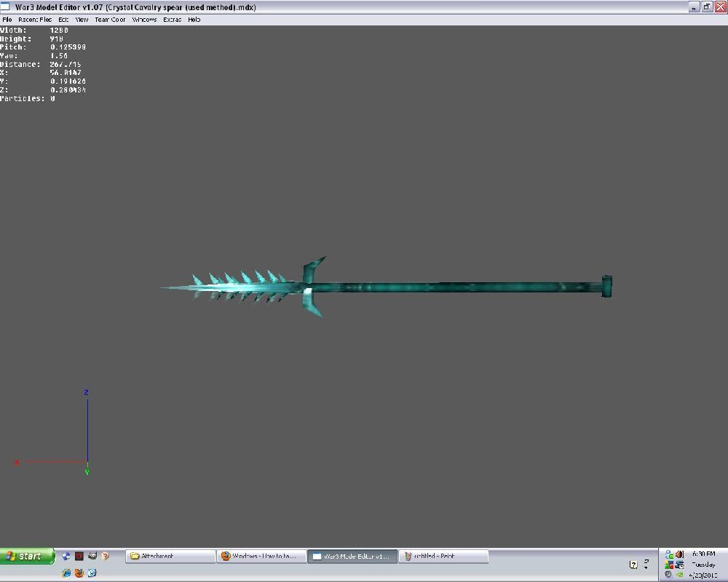The height and width of the screenshot is (582, 728).
Task: Minimize the War3 Model Editor window
Action: pyautogui.click(x=694, y=7)
